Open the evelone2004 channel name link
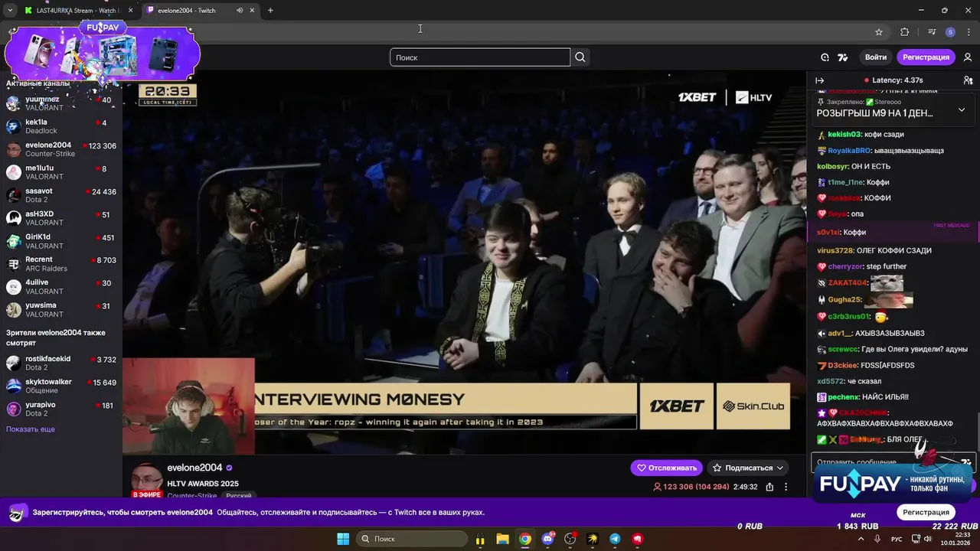 click(194, 468)
